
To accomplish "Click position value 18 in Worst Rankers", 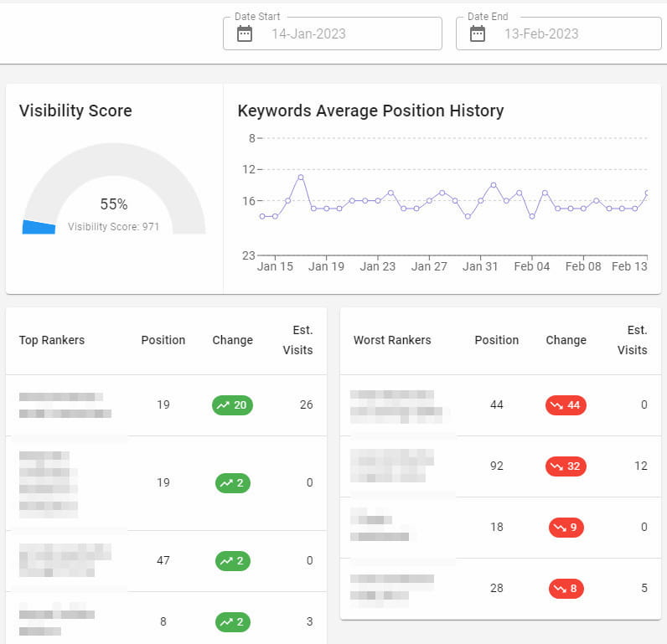I will (496, 527).
